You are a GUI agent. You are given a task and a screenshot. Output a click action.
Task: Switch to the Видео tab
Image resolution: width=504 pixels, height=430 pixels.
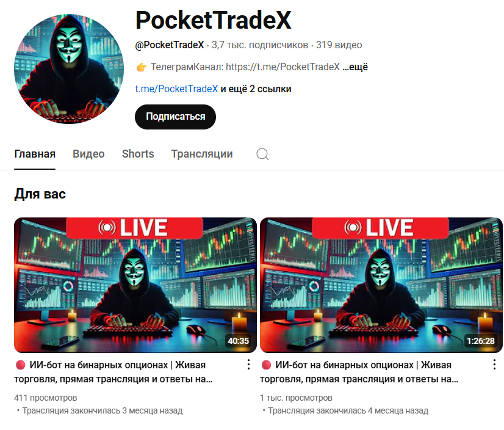[88, 154]
